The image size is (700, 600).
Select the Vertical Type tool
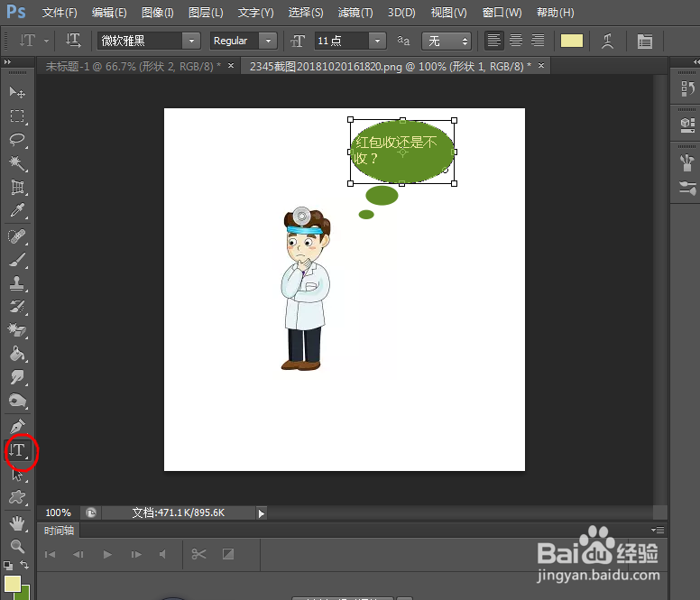[18, 450]
